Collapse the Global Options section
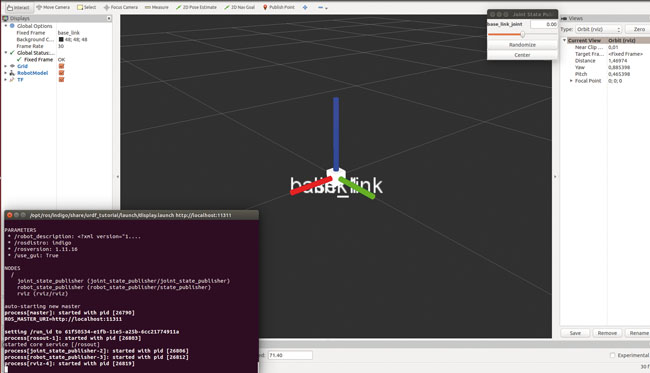 (x=5, y=26)
